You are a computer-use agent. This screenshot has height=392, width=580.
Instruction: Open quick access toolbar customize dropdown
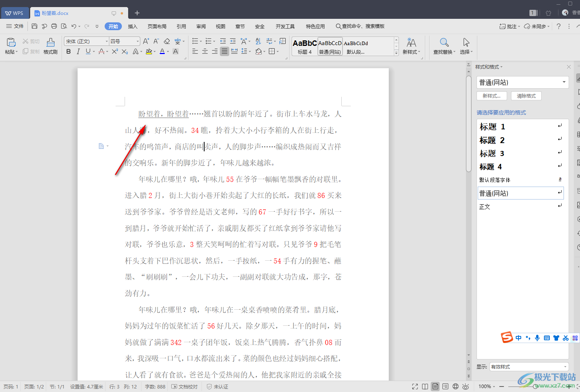(x=97, y=26)
